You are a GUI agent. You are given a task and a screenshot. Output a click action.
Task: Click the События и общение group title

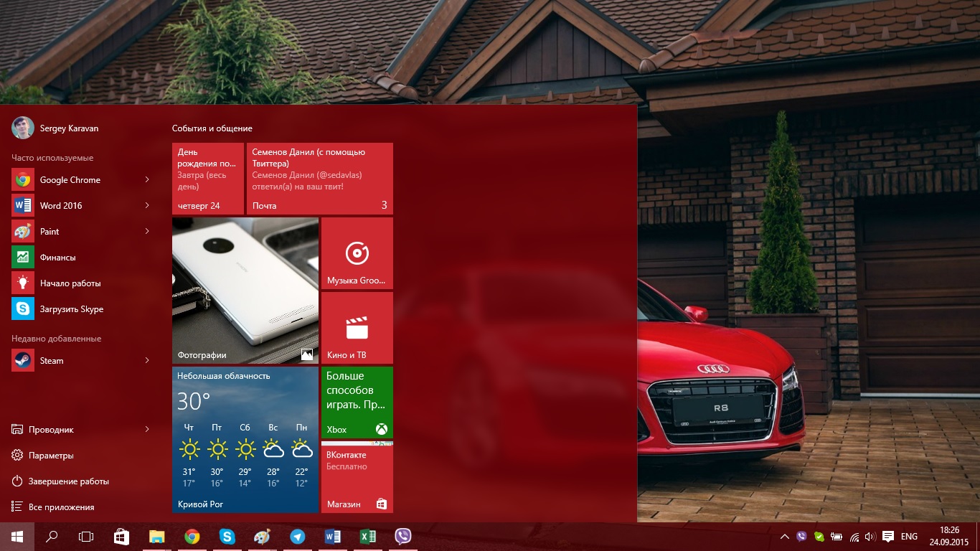(x=212, y=128)
